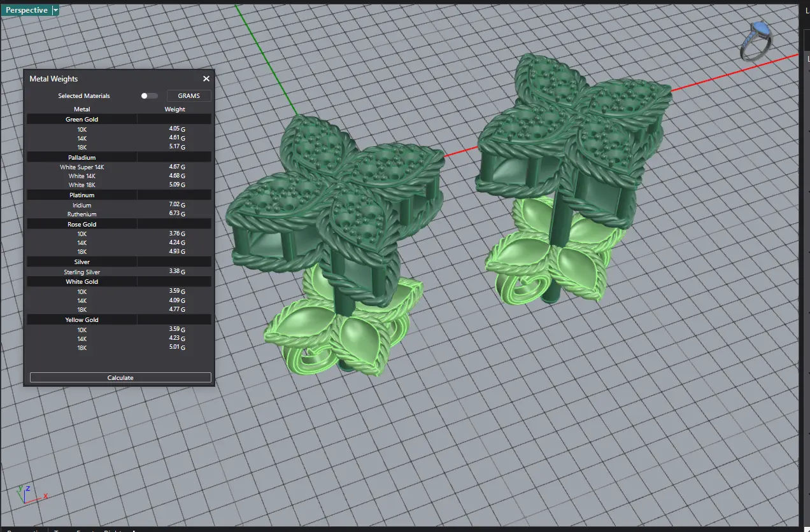Click the Metal column header
The image size is (810, 532).
(x=82, y=109)
